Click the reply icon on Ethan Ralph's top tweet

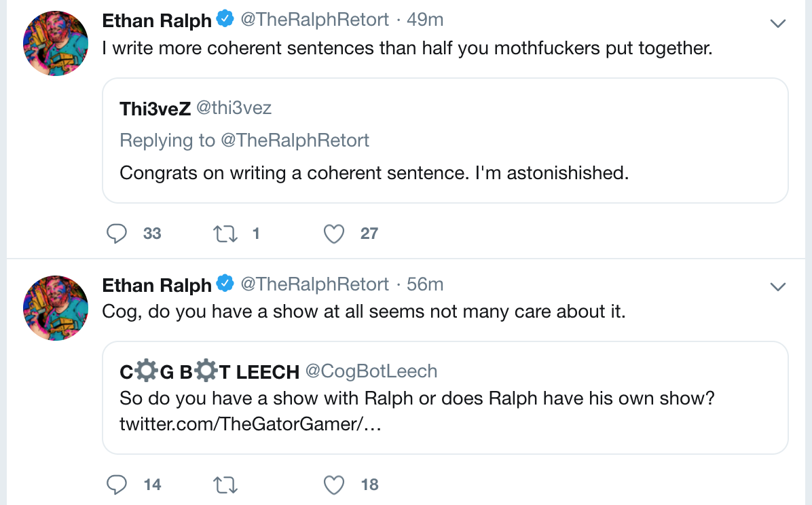click(117, 233)
